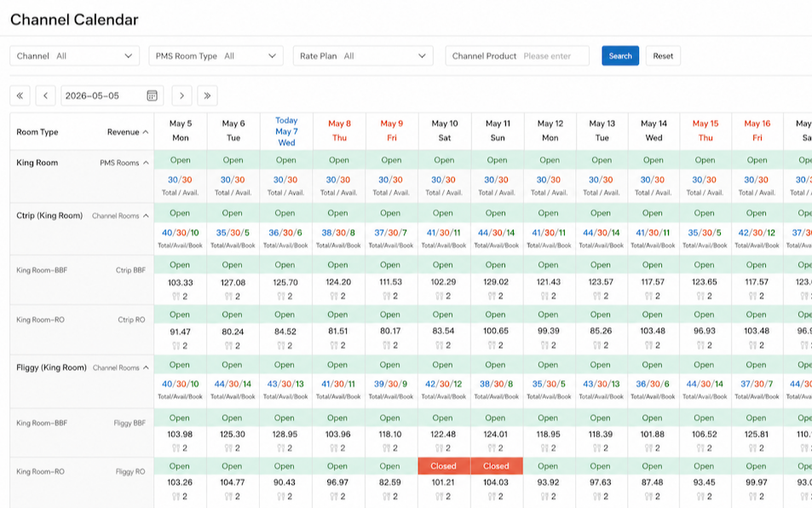This screenshot has width=812, height=508.
Task: Toggle the Closed status for Fliggy RO May 10
Action: coord(444,466)
